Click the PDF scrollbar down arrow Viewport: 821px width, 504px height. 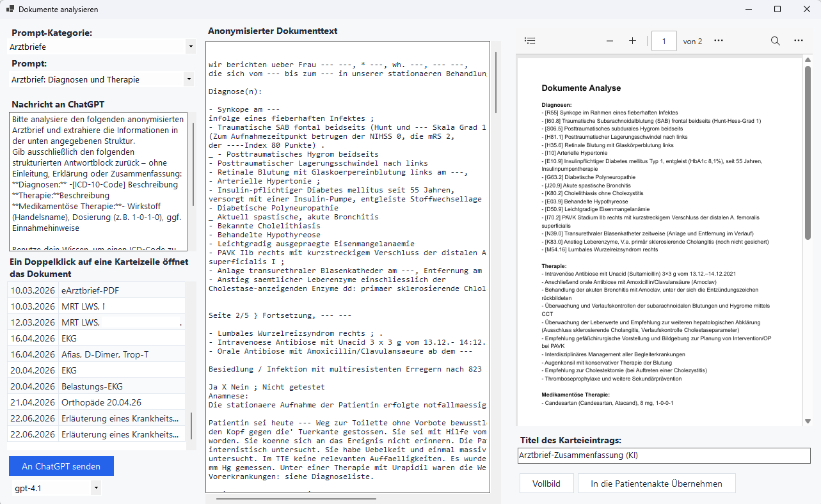(808, 421)
